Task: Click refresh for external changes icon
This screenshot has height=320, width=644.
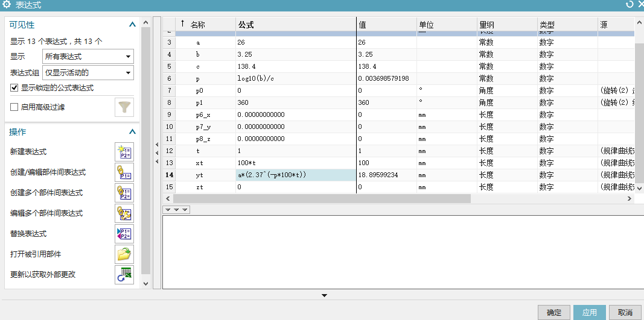Action: [x=124, y=275]
